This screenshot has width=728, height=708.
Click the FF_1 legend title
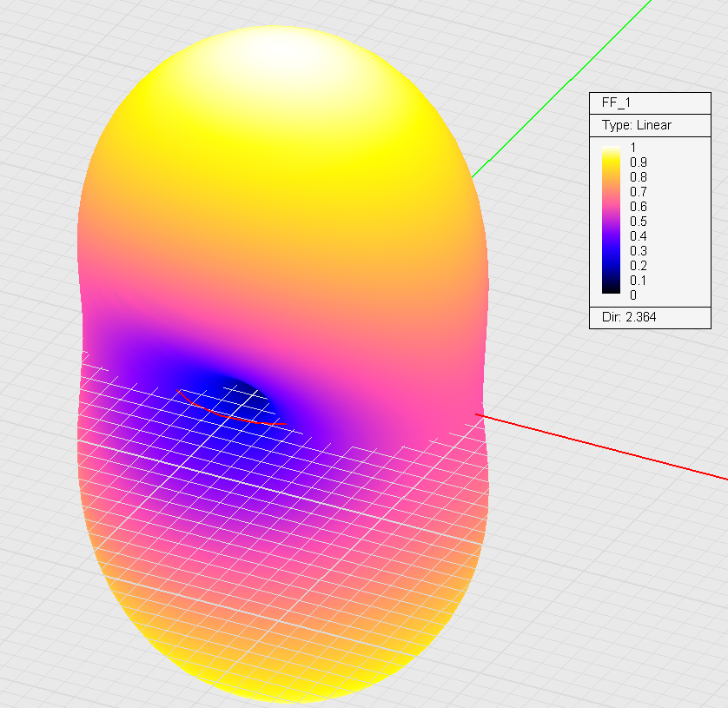click(x=617, y=103)
